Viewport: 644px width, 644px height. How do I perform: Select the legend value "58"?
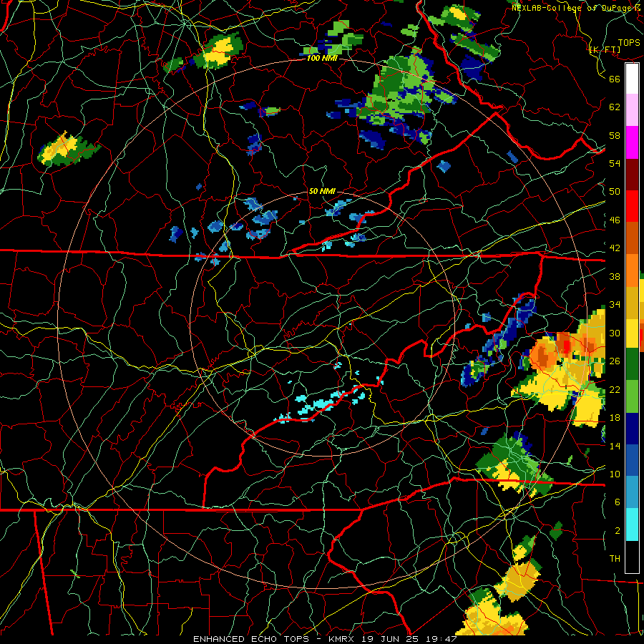(x=615, y=135)
